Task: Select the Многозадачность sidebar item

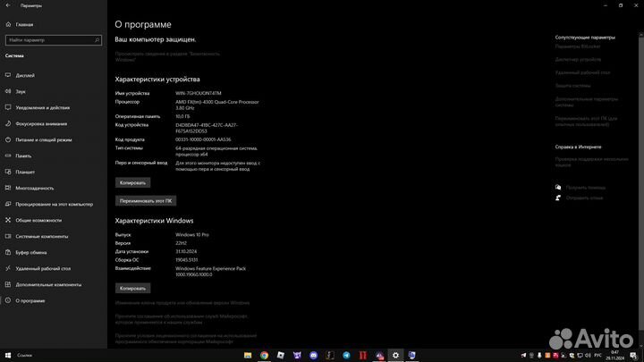Action: [x=35, y=188]
